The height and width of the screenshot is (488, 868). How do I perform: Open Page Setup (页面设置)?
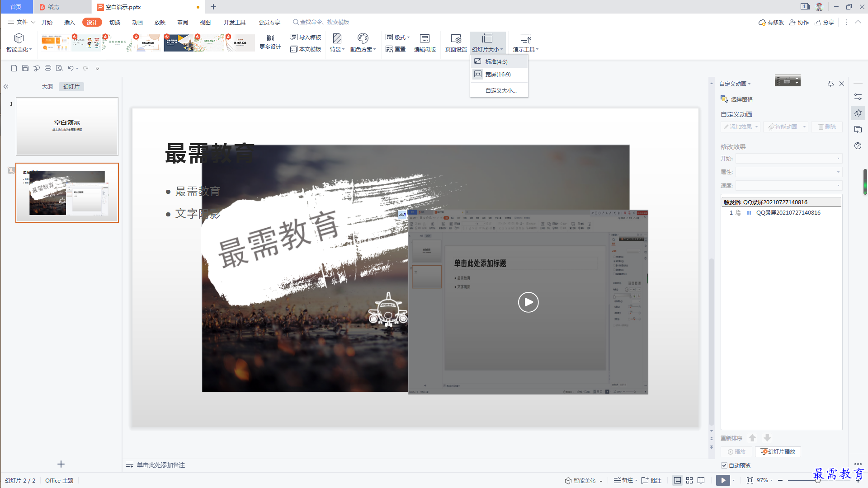[456, 43]
